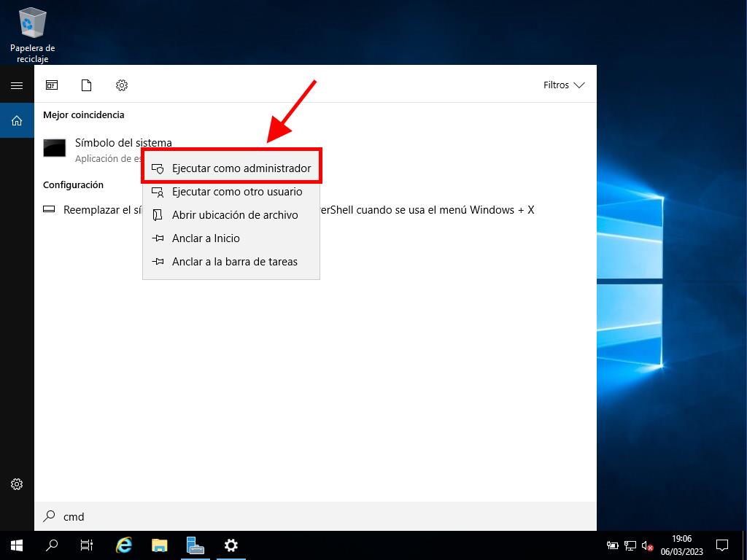Select Anclar a la barra de tareas
Screen dimensions: 747x560
(231, 262)
